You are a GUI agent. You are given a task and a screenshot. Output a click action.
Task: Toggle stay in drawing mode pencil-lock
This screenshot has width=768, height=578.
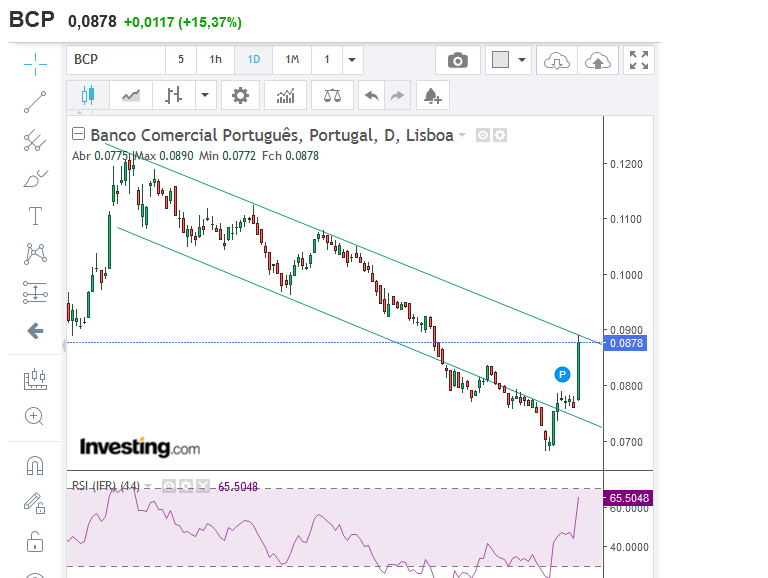[35, 503]
